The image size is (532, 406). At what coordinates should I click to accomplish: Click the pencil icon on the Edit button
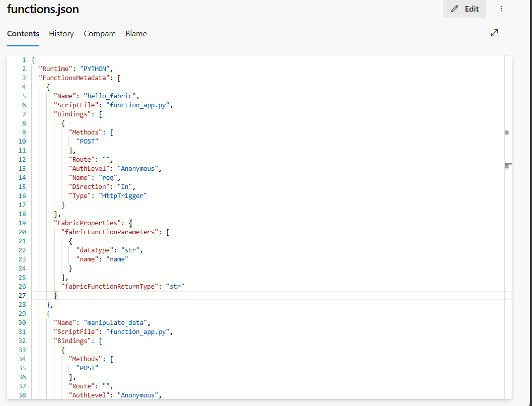455,9
